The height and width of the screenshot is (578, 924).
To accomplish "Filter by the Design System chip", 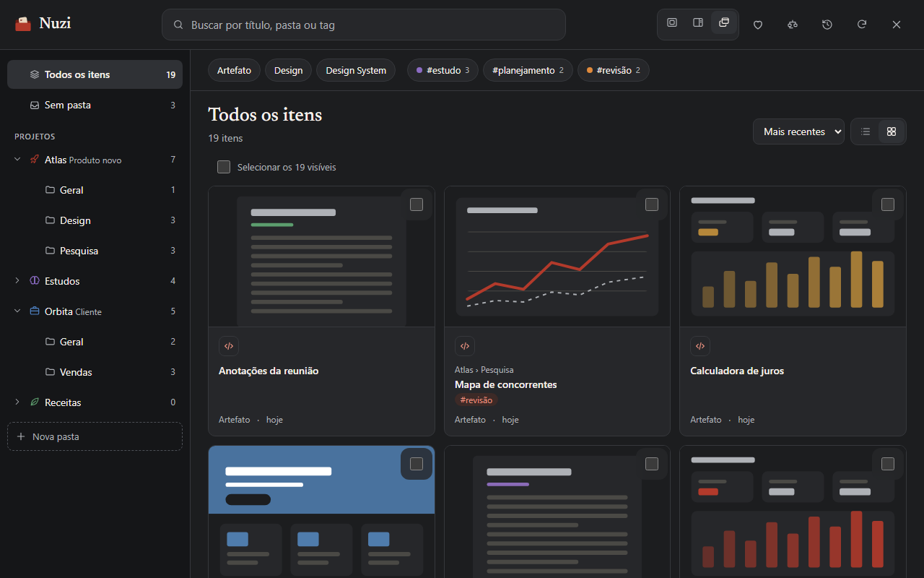I will click(x=356, y=70).
